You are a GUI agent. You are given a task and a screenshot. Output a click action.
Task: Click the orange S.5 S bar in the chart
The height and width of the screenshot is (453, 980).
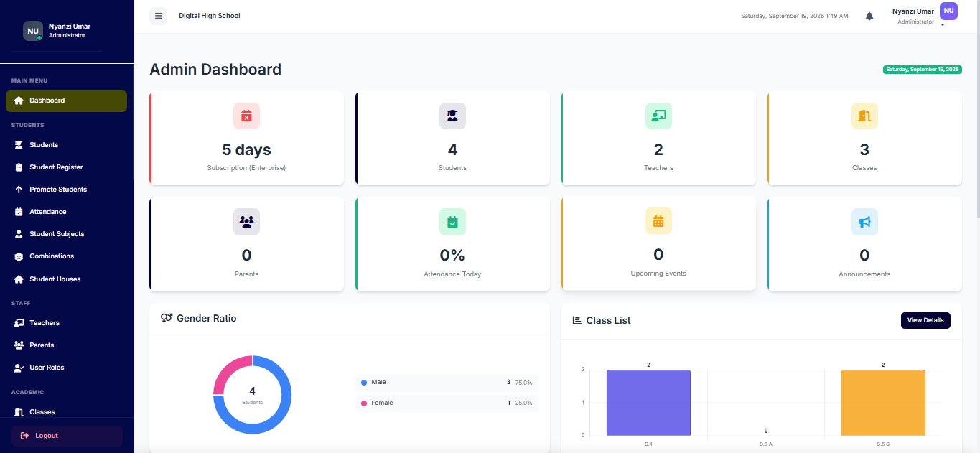pyautogui.click(x=883, y=403)
